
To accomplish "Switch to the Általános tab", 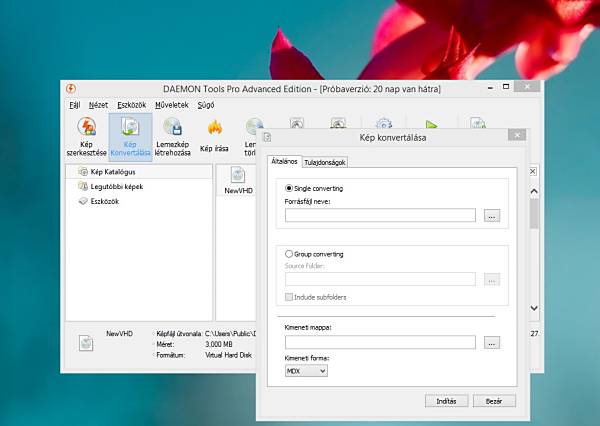I will tap(284, 162).
